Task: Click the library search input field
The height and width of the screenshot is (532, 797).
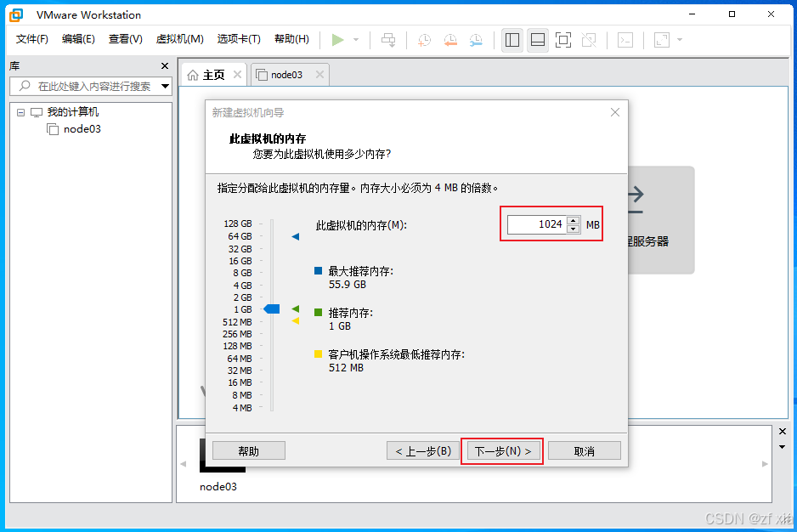Action: (87, 87)
